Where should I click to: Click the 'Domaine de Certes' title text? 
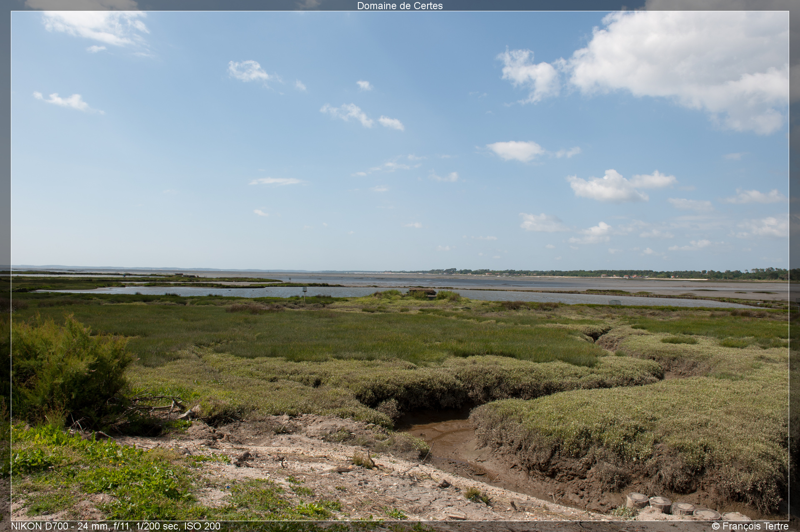(x=400, y=6)
